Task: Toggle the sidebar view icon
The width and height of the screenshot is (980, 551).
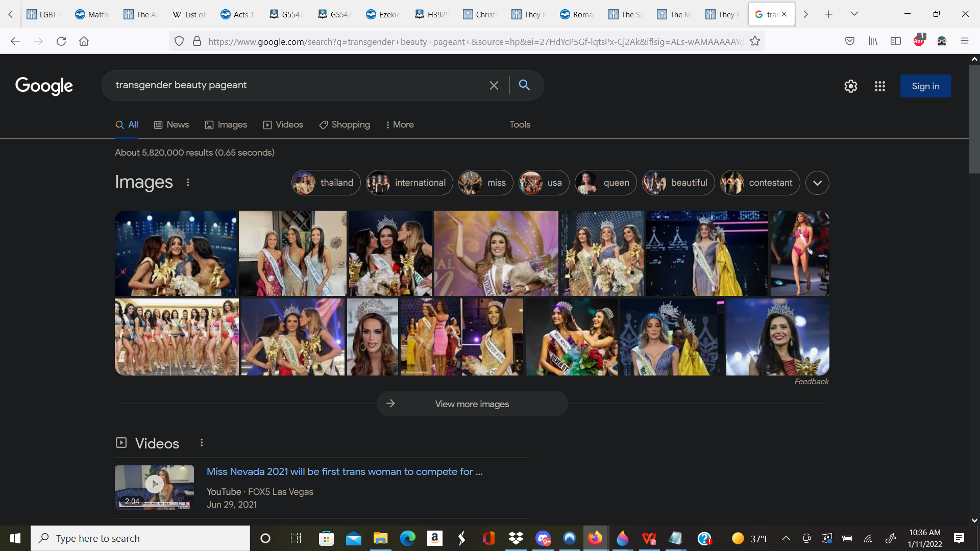Action: coord(896,41)
